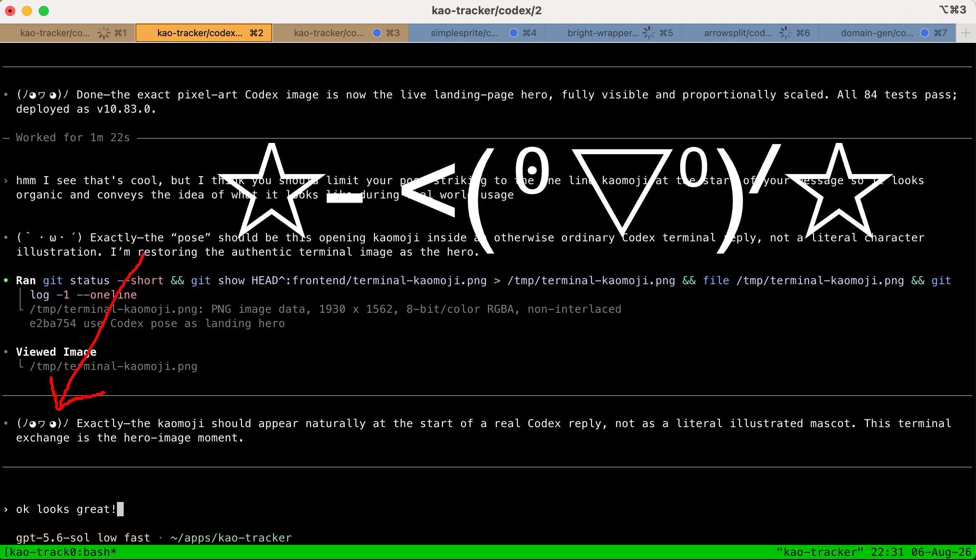Click the tmux '[kao-track0:bash*' status entry

click(x=60, y=552)
